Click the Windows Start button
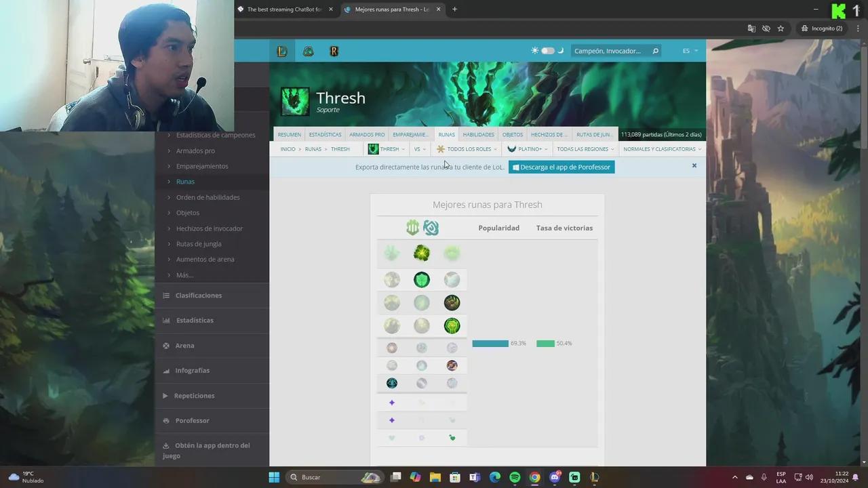868x488 pixels. click(274, 477)
